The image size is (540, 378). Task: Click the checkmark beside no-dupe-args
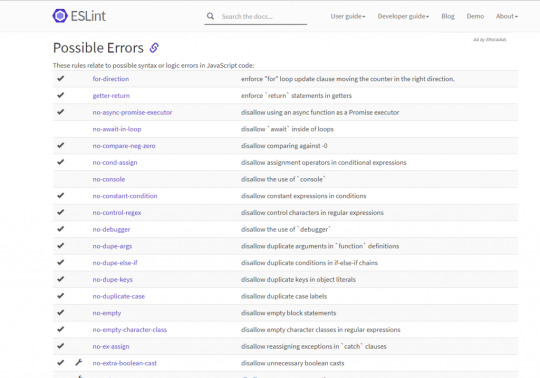pos(61,245)
